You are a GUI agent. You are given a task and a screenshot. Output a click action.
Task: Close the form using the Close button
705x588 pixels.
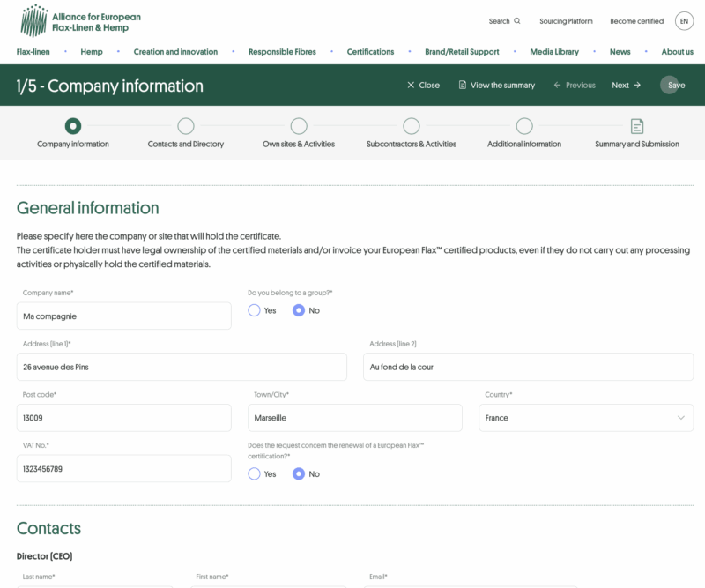pyautogui.click(x=423, y=86)
